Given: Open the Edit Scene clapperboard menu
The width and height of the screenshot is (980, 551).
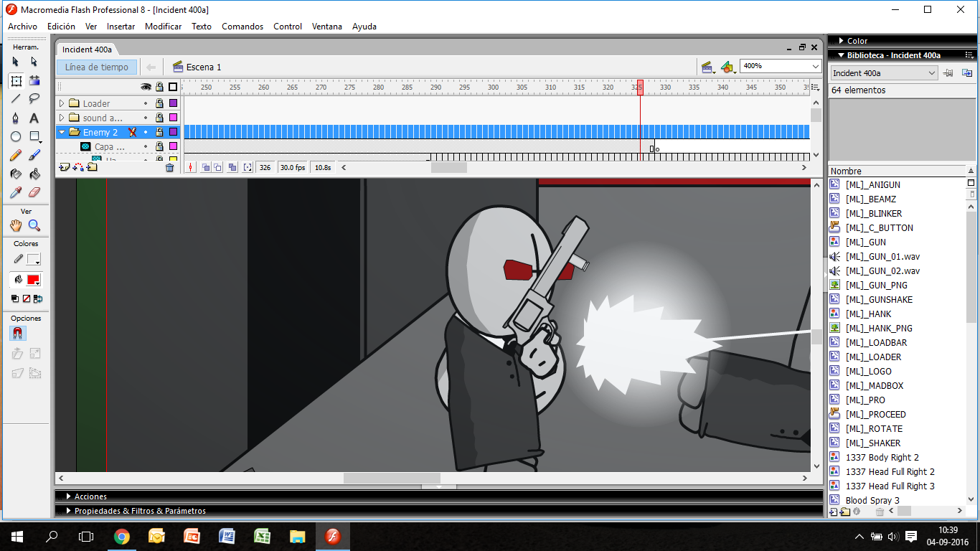Looking at the screenshot, I should click(708, 67).
